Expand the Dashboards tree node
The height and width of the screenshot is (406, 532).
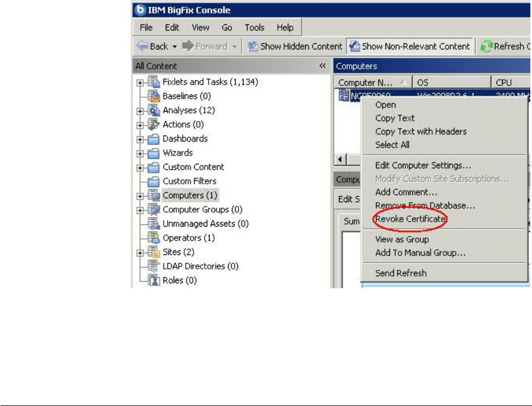140,139
